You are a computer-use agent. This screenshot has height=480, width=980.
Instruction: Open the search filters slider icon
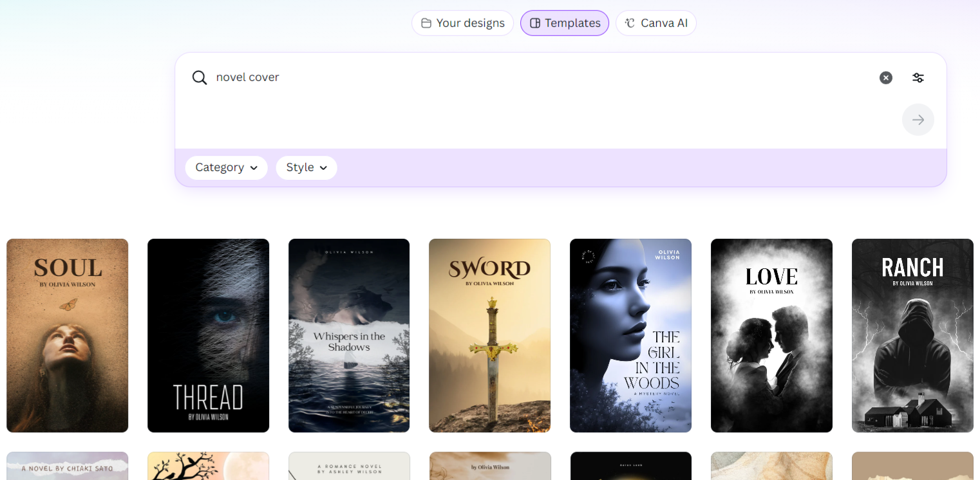click(918, 78)
